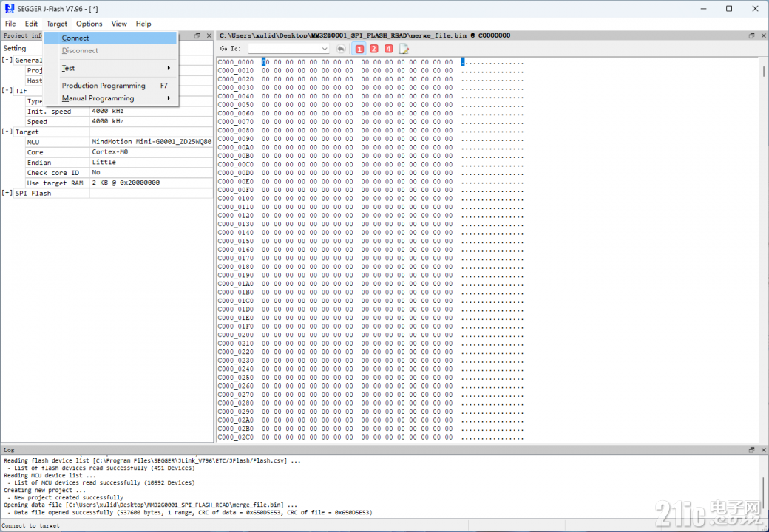Click log line 'Data file opened successfully'
Image resolution: width=769 pixels, height=532 pixels.
(193, 512)
